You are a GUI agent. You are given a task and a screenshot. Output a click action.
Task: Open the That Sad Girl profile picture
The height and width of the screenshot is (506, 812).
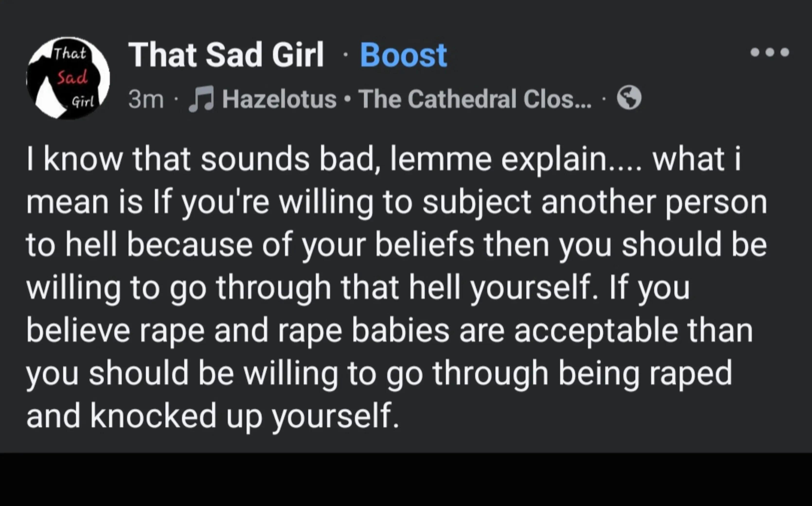pyautogui.click(x=68, y=78)
